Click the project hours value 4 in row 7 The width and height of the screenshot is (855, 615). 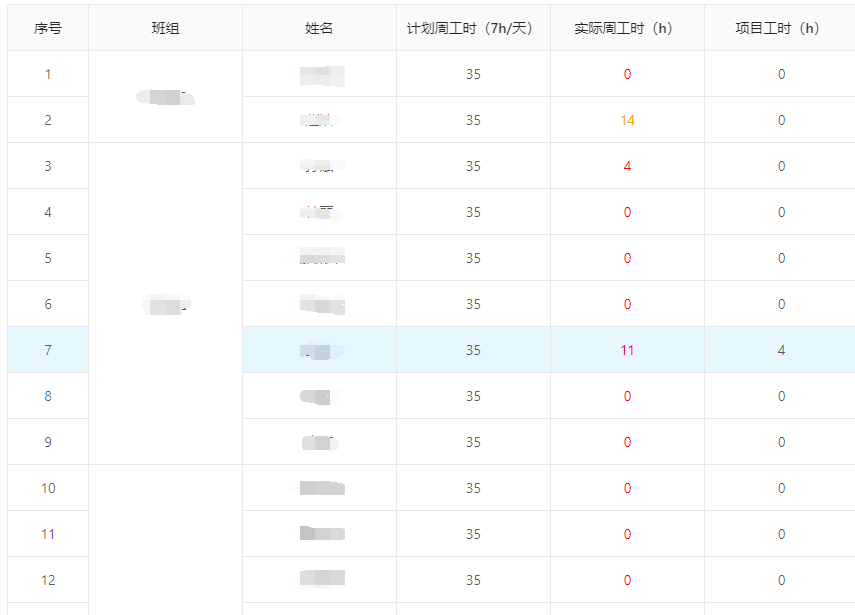pos(780,349)
